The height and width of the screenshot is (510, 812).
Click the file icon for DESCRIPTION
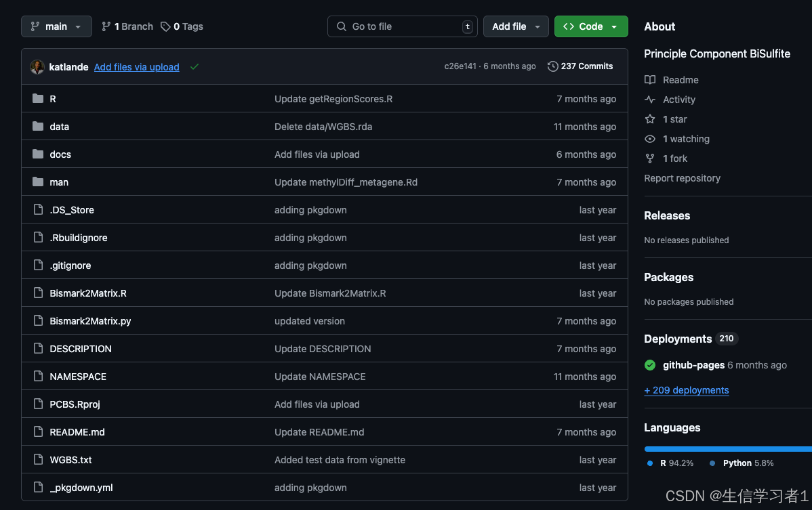pyautogui.click(x=38, y=348)
